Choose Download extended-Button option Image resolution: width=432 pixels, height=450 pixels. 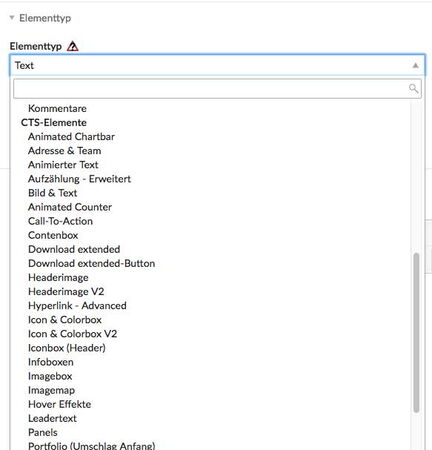[x=92, y=263]
